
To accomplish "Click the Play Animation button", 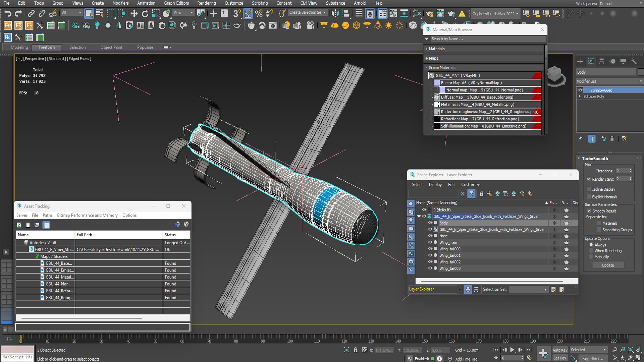I will [x=512, y=350].
